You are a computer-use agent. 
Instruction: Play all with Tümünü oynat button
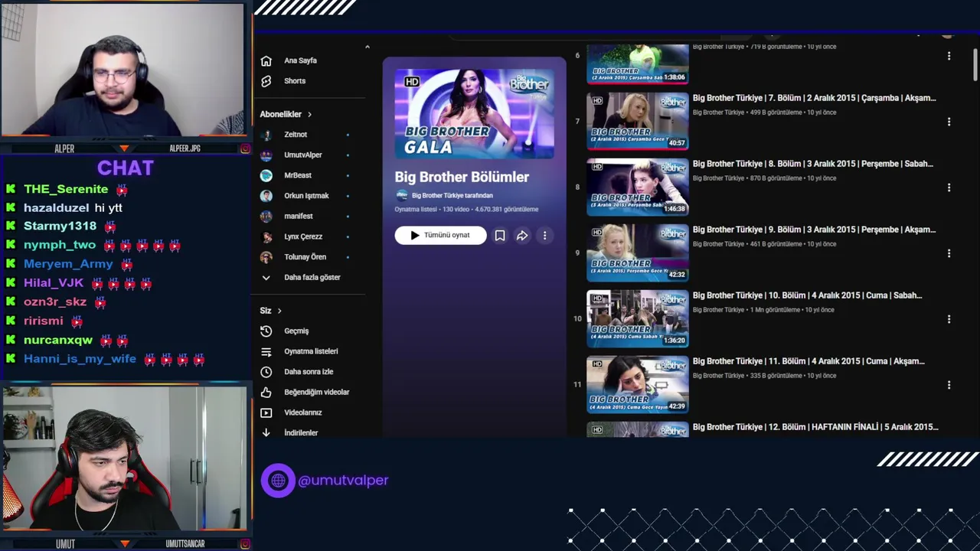point(440,236)
